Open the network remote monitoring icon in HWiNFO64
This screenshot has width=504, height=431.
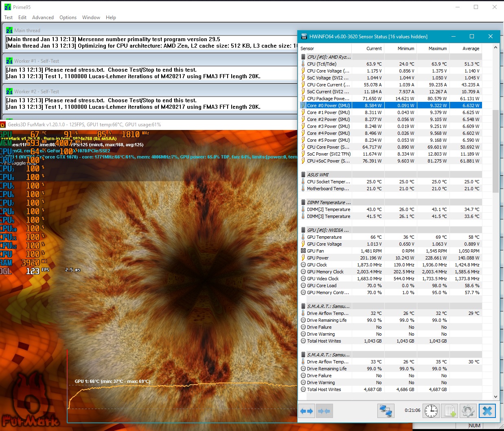tap(386, 411)
